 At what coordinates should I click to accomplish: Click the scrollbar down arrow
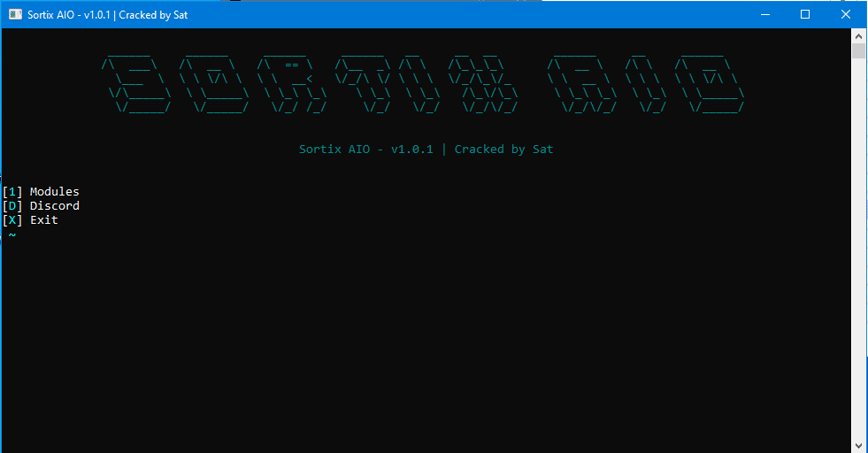pyautogui.click(x=858, y=445)
